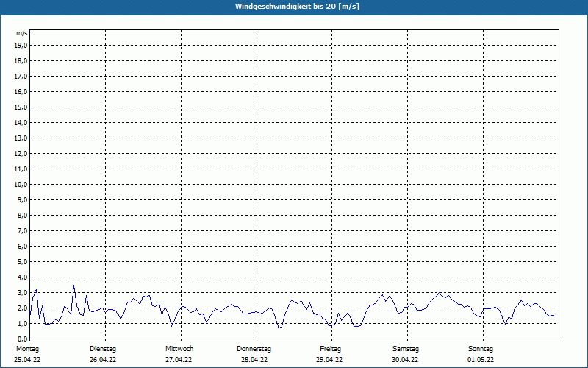Screen dimensions: 588x368
Task: Select the date 28.04.22
Action: 254,360
